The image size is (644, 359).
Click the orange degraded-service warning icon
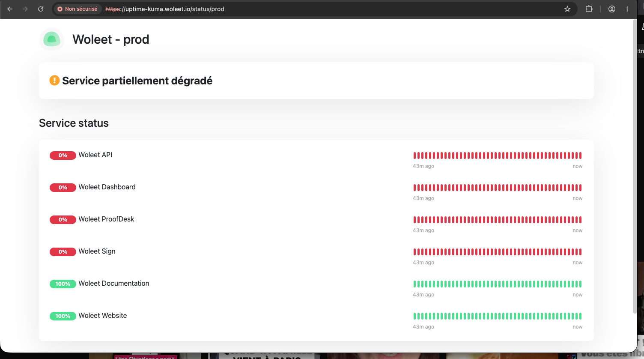click(x=54, y=80)
